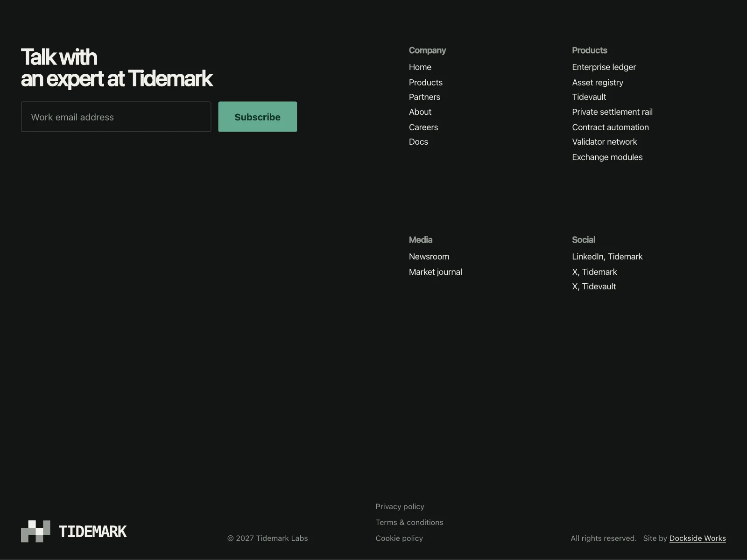The image size is (747, 560).
Task: Click the Company column heading
Action: pos(427,50)
